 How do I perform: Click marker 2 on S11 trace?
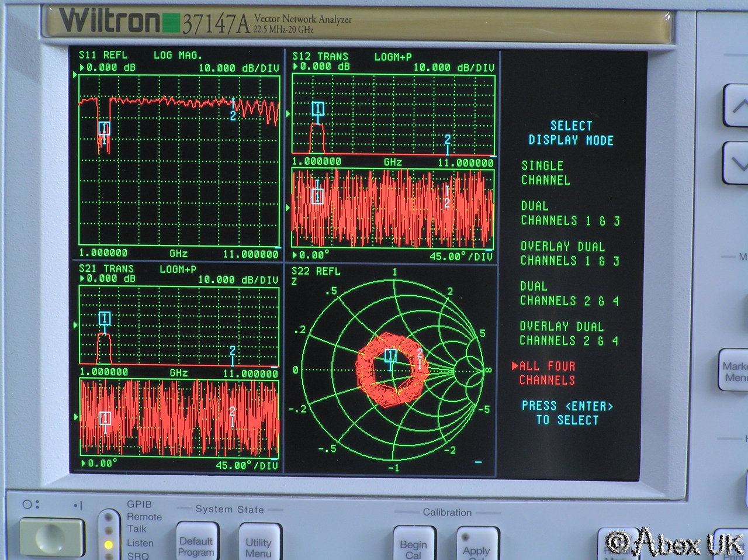click(x=233, y=115)
